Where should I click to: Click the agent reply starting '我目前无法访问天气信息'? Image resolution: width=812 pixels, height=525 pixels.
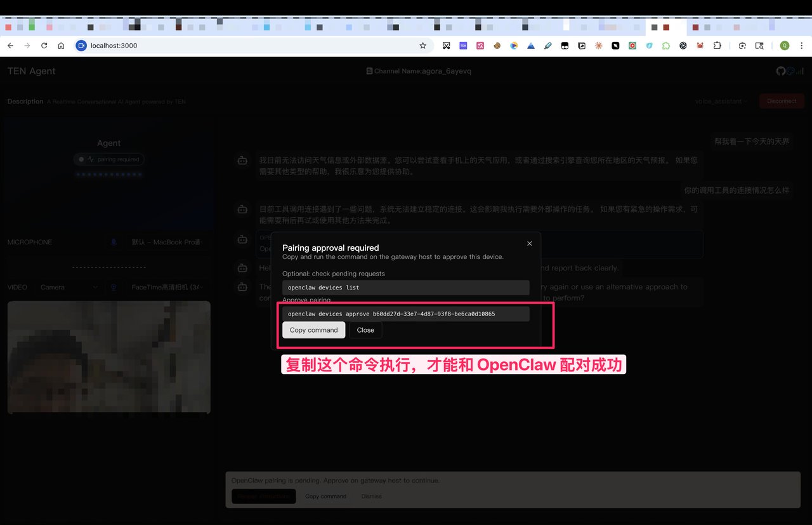click(478, 166)
